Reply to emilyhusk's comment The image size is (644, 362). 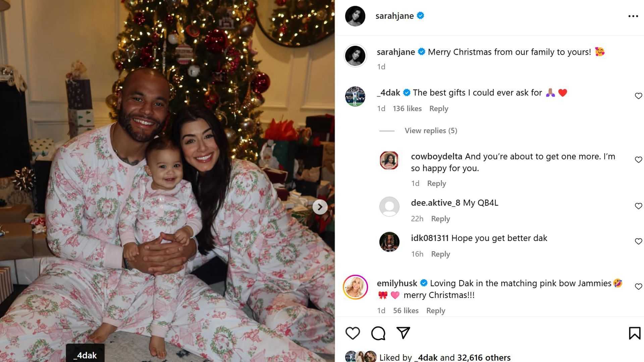pyautogui.click(x=436, y=311)
